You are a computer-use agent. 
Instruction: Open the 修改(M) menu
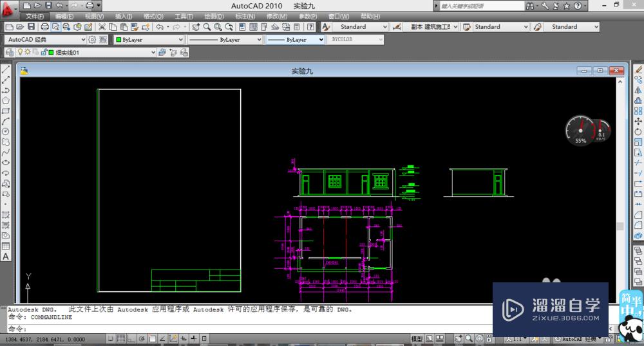coord(277,16)
